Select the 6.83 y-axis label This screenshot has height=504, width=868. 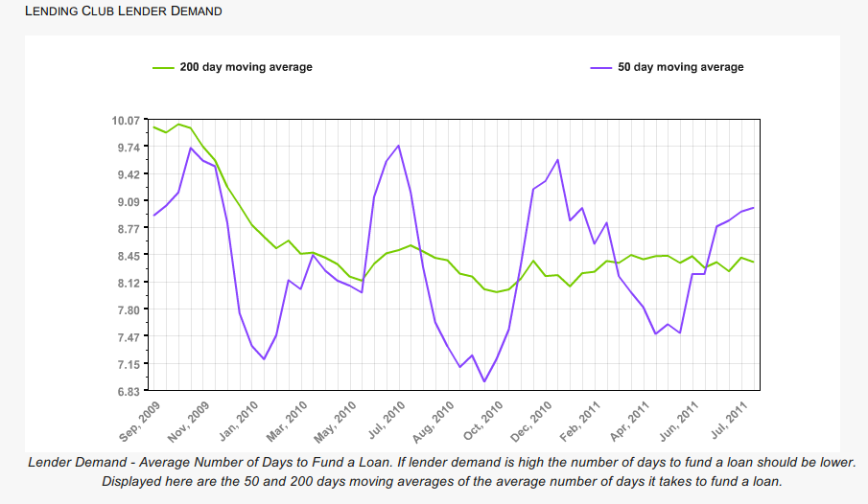click(x=129, y=392)
